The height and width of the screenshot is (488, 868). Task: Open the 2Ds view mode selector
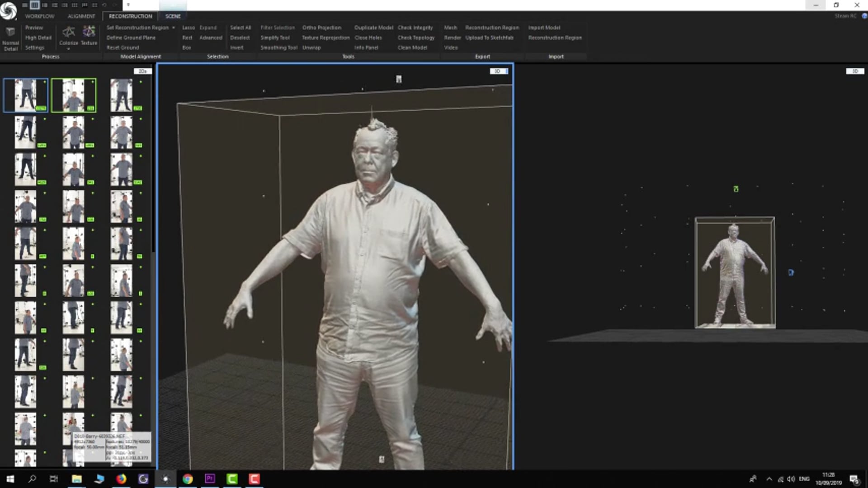pyautogui.click(x=143, y=71)
